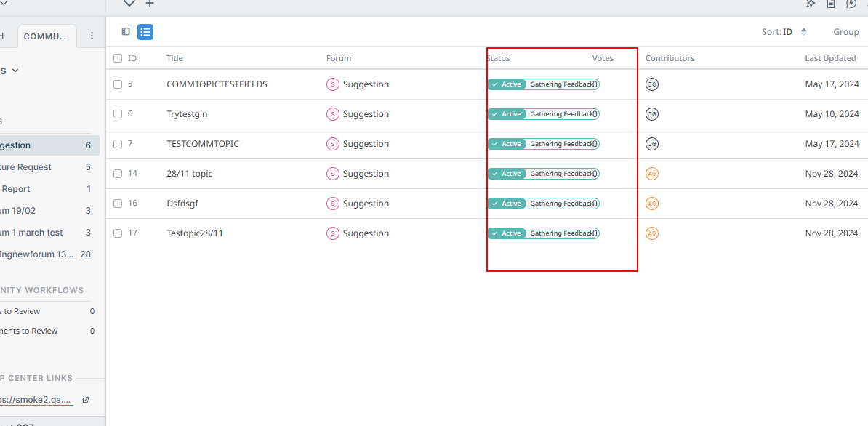Switch to the COMMU... tab
868x426 pixels.
point(45,36)
